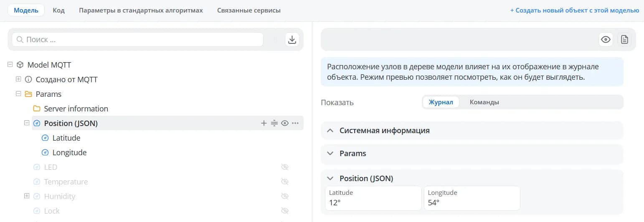Show the hidden Humidity node
644x222 pixels.
tap(285, 196)
